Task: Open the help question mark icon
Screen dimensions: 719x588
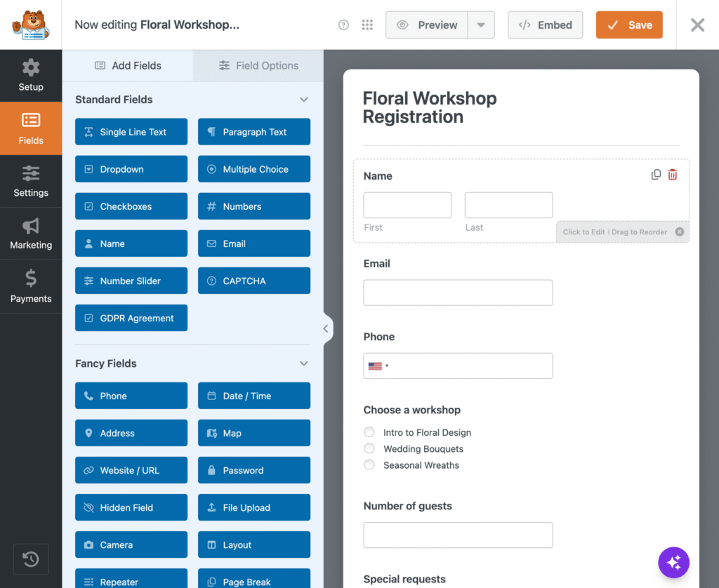Action: pos(343,25)
